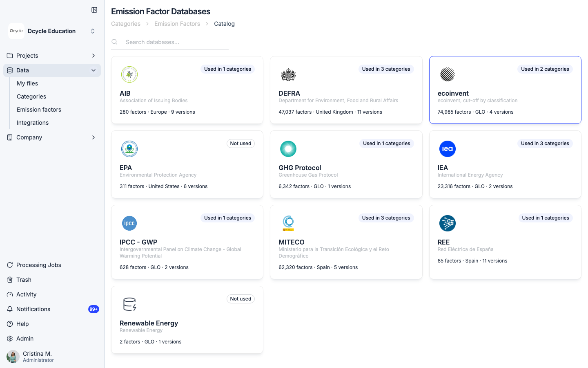Open the Help page
The height and width of the screenshot is (368, 588).
pos(22,324)
